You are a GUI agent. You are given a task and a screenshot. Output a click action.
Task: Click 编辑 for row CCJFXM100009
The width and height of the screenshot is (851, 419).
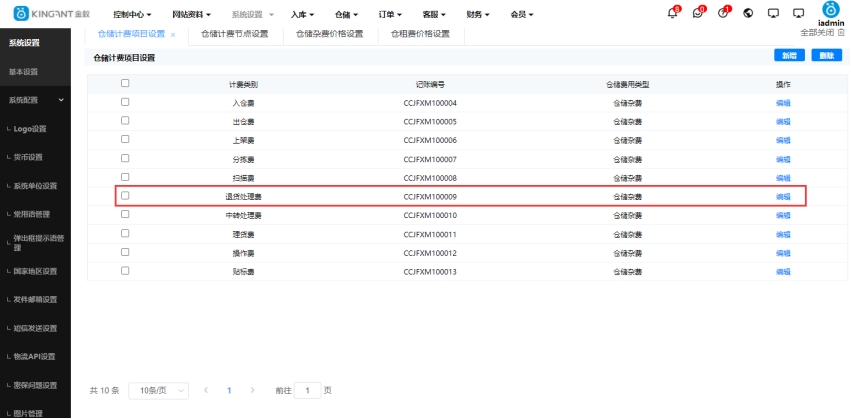[783, 197]
